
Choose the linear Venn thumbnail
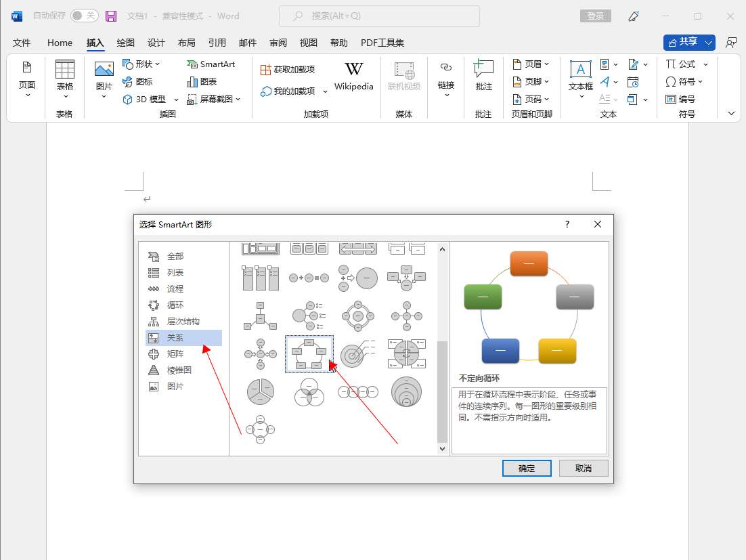click(x=358, y=392)
